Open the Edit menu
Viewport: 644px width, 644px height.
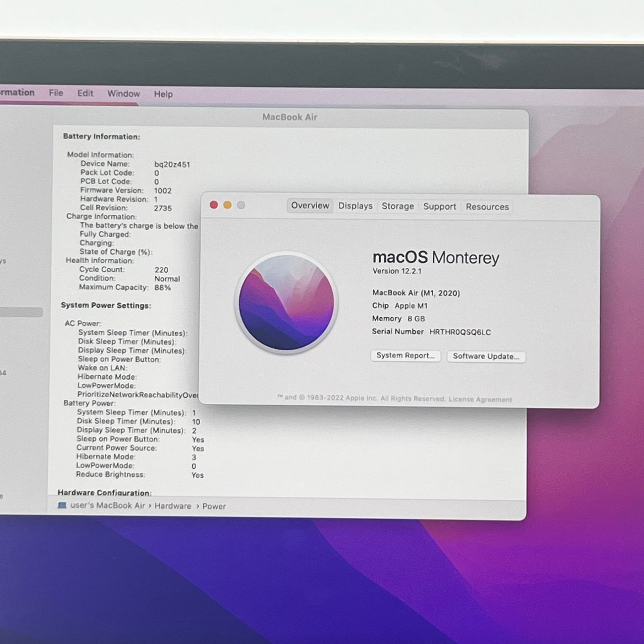(x=85, y=93)
